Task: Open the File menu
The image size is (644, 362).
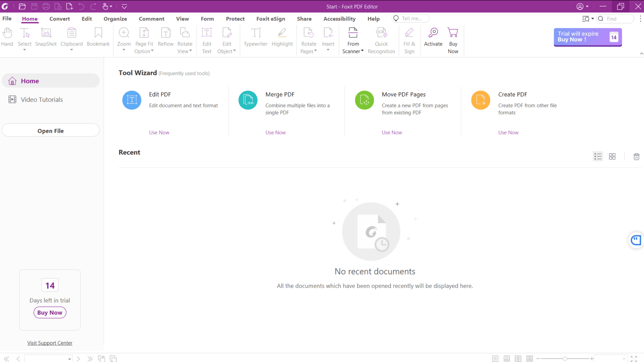Action: tap(7, 18)
